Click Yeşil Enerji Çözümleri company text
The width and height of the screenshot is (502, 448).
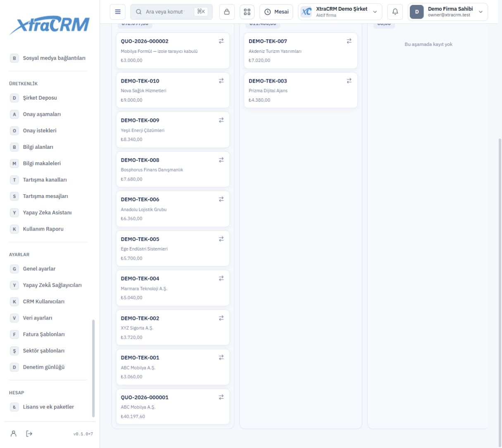pos(143,130)
